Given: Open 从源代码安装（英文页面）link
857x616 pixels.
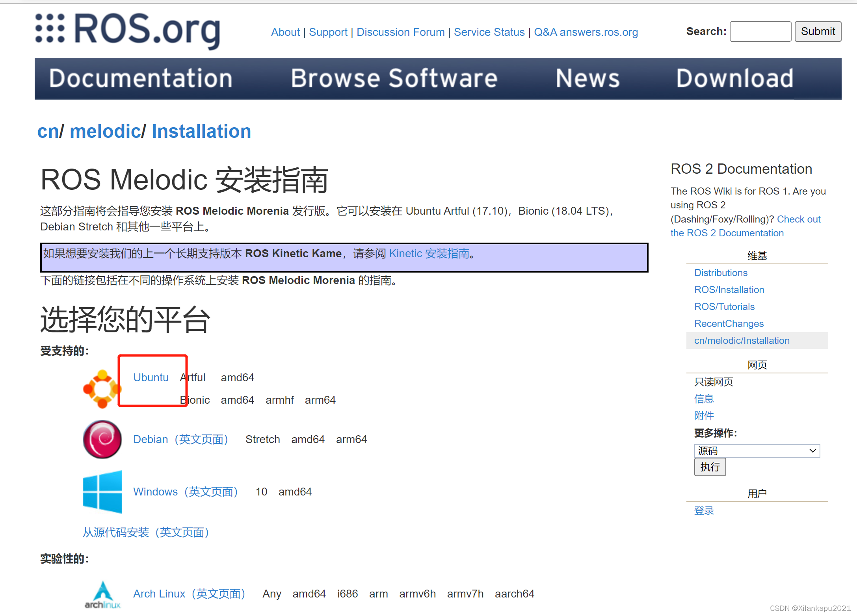Looking at the screenshot, I should pyautogui.click(x=146, y=532).
